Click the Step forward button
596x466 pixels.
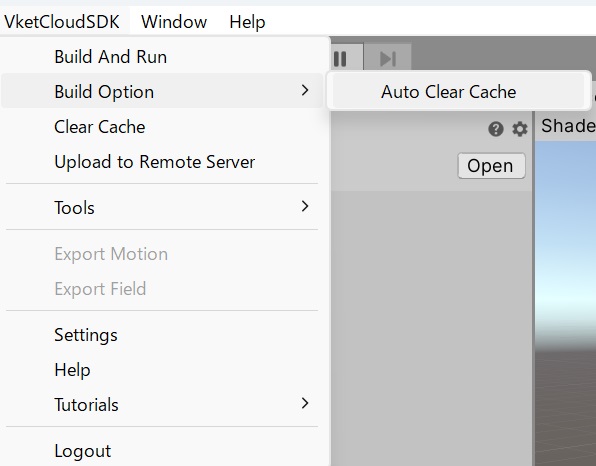click(x=388, y=58)
